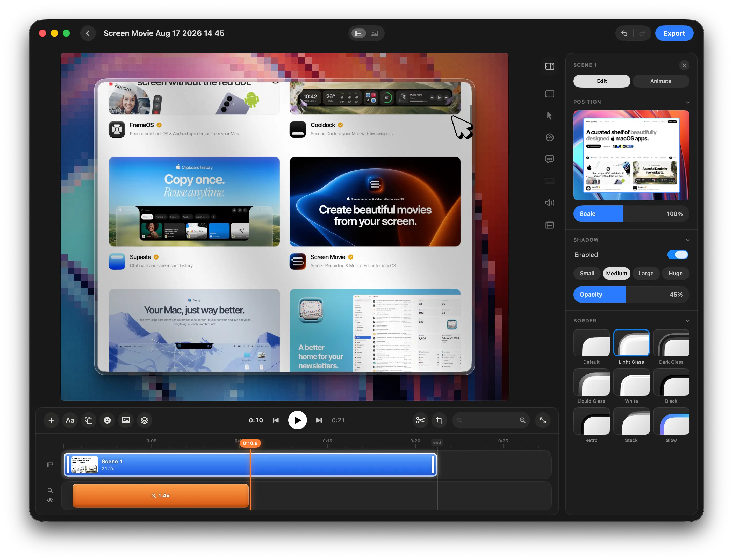Click the zoom track magnifier icon
The width and height of the screenshot is (733, 560).
(50, 490)
